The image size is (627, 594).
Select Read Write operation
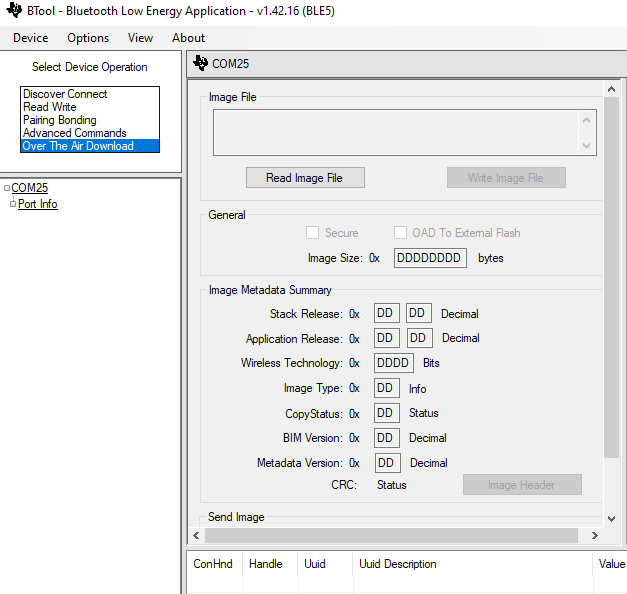(90, 107)
